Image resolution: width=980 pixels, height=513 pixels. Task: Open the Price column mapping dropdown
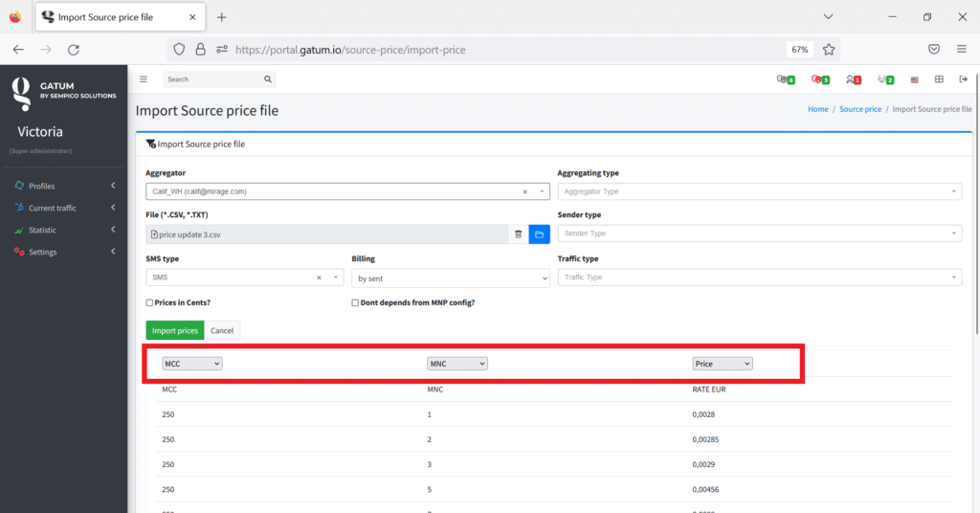(722, 364)
